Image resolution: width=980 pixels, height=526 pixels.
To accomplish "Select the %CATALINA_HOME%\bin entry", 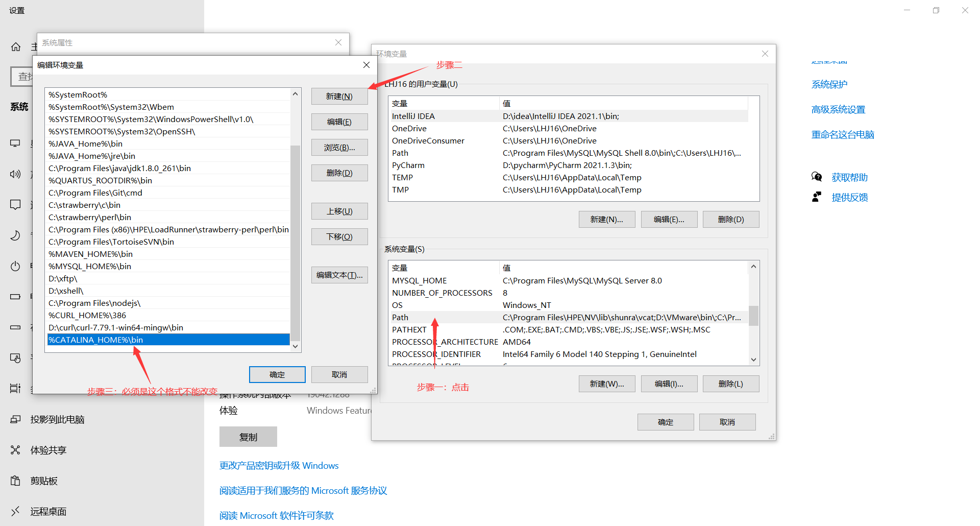I will [x=168, y=340].
